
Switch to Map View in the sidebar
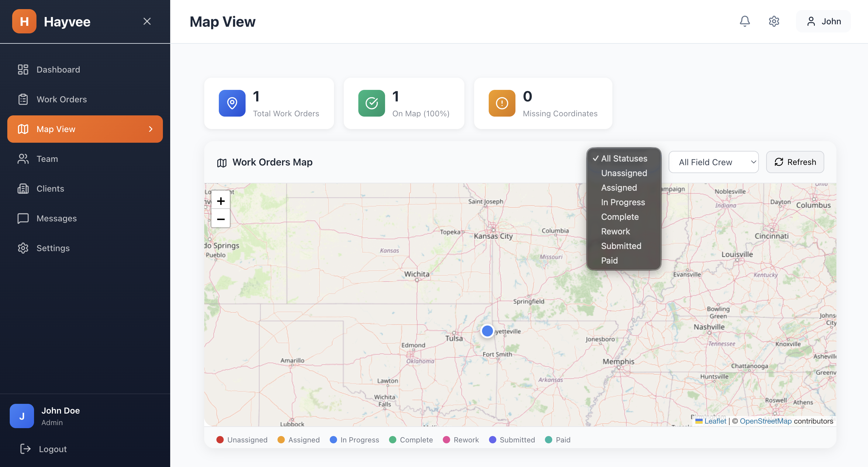click(56, 129)
